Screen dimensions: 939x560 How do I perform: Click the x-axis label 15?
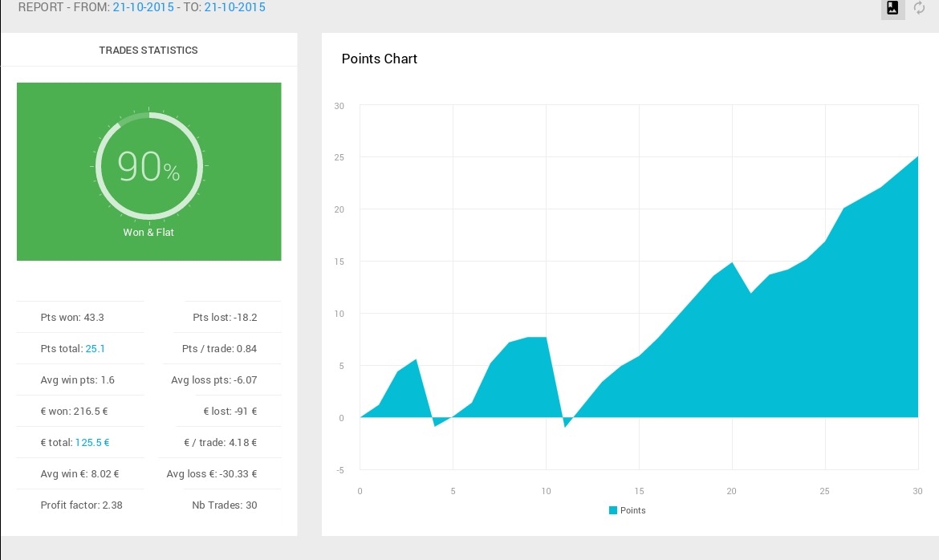[639, 491]
